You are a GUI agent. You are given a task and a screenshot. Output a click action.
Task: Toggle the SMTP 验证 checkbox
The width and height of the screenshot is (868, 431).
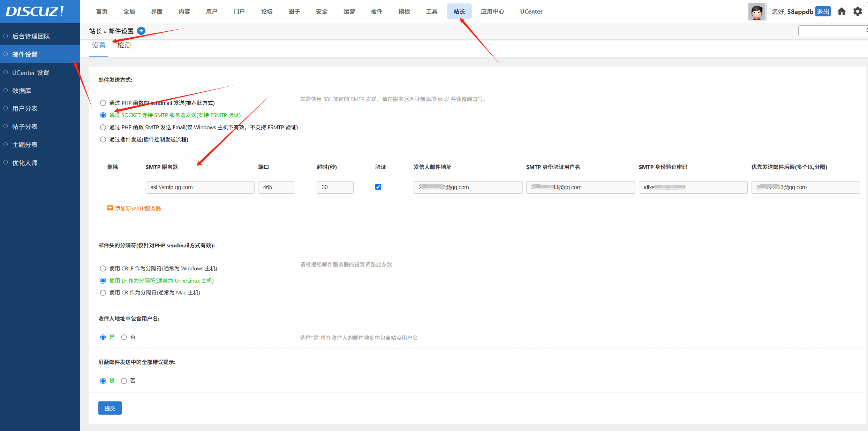tap(378, 187)
